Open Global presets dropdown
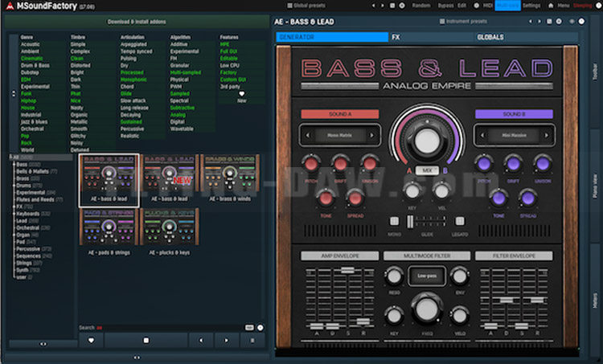This screenshot has height=364, width=603. pos(306,6)
